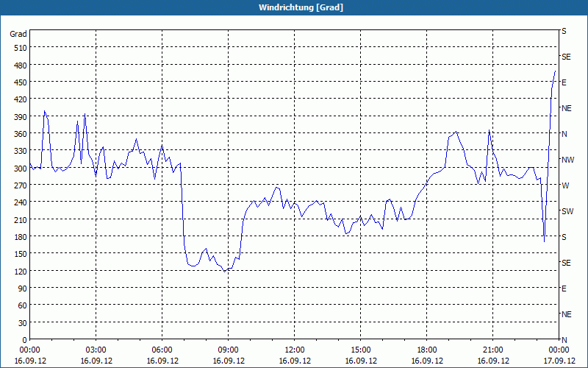588x368 pixels.
Task: Click the S compass label at the chart's top edge
Action: coord(564,31)
